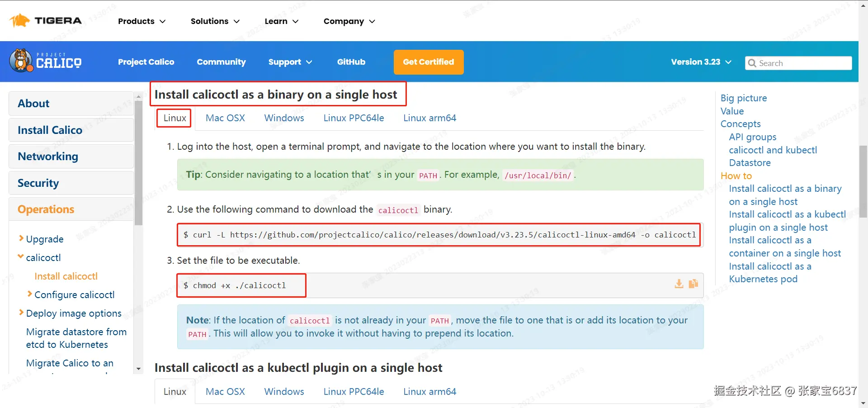Click the sidebar scrollbar up arrow
The height and width of the screenshot is (408, 868).
coord(139,97)
